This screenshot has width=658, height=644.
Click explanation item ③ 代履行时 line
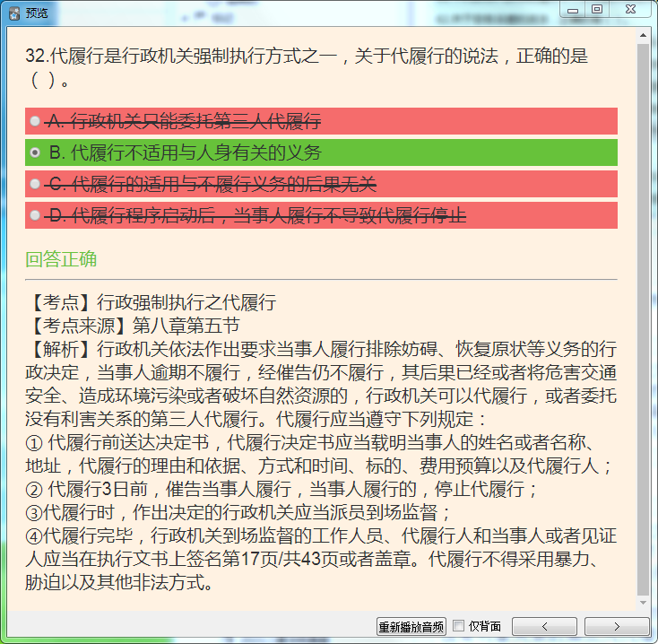pos(238,512)
